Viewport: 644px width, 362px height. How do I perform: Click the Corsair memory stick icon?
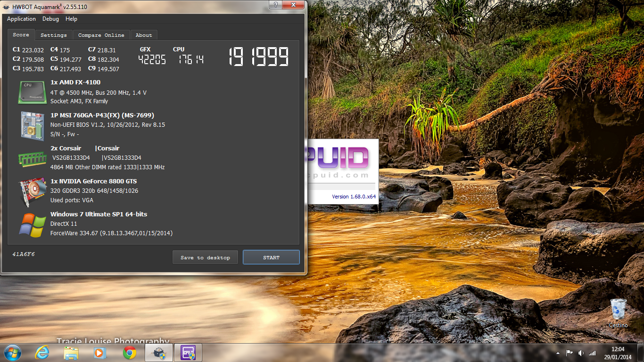(32, 158)
